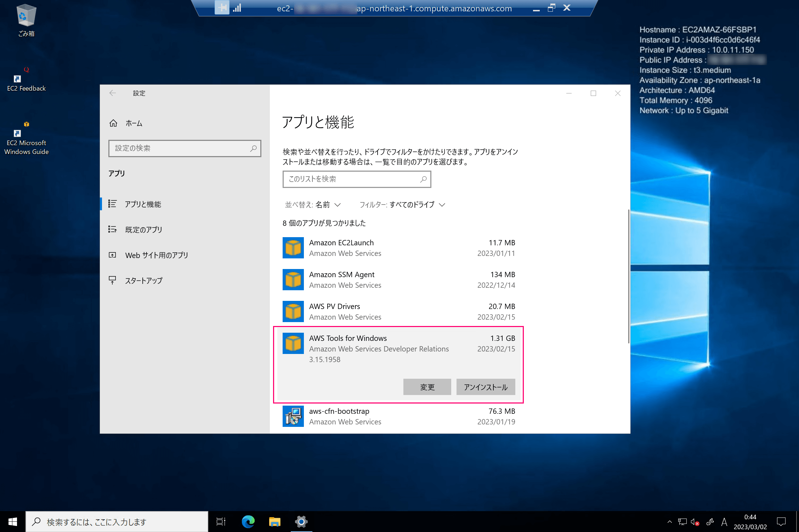
Task: Click the AWS PV Drivers app icon
Action: coord(293,311)
